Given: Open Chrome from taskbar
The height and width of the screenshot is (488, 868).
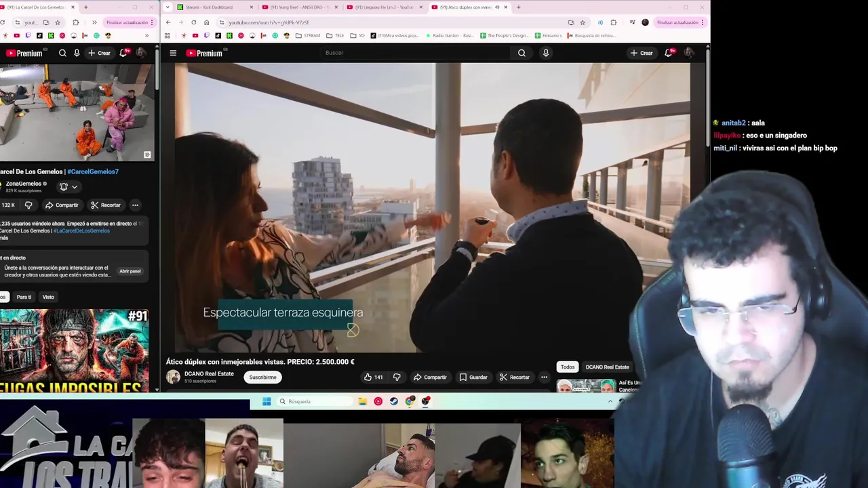Looking at the screenshot, I should point(410,401).
